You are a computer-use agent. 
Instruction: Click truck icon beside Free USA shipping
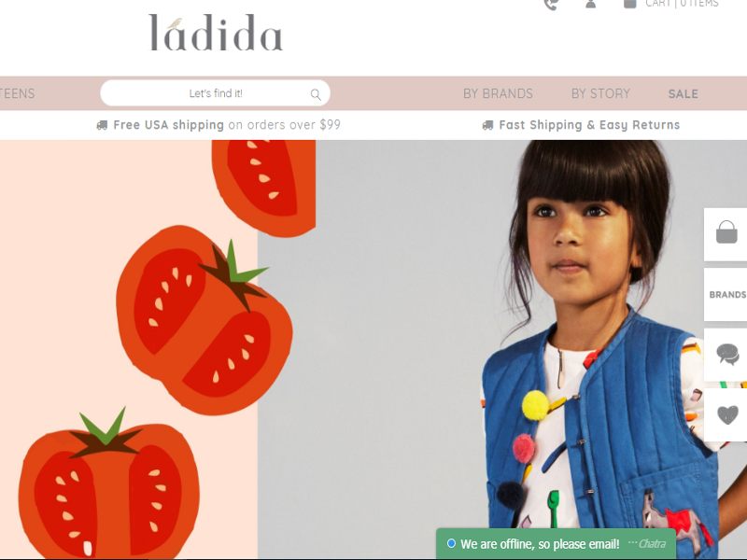pyautogui.click(x=102, y=125)
